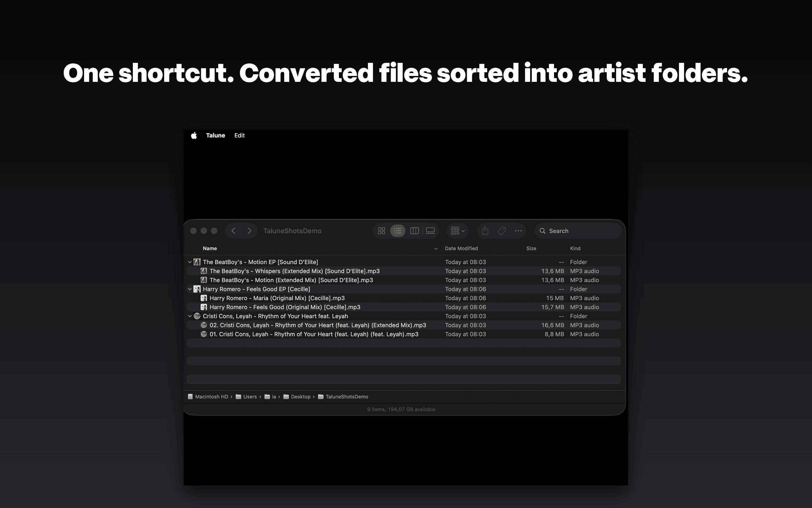Open the Edit menu
Image resolution: width=812 pixels, height=508 pixels.
(239, 135)
